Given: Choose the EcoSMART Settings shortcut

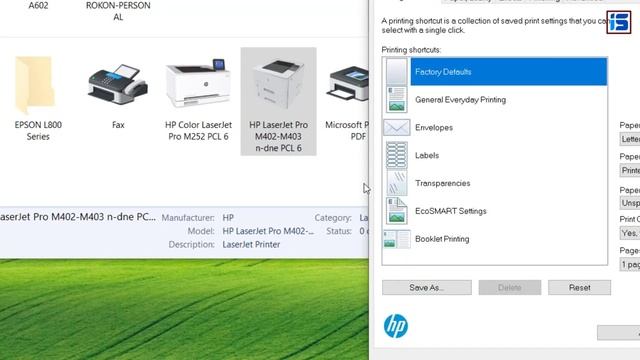Looking at the screenshot, I should pyautogui.click(x=495, y=211).
